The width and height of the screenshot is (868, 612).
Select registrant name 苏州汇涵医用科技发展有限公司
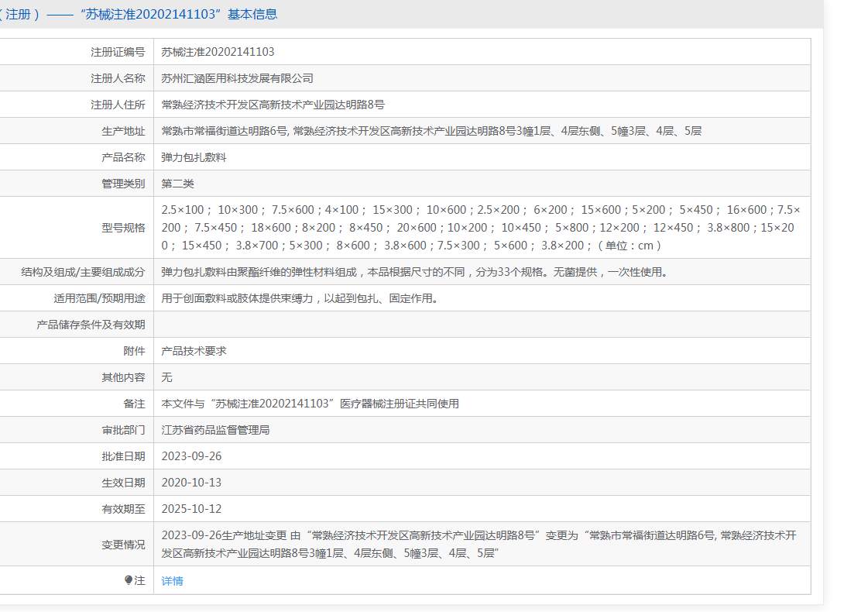237,78
